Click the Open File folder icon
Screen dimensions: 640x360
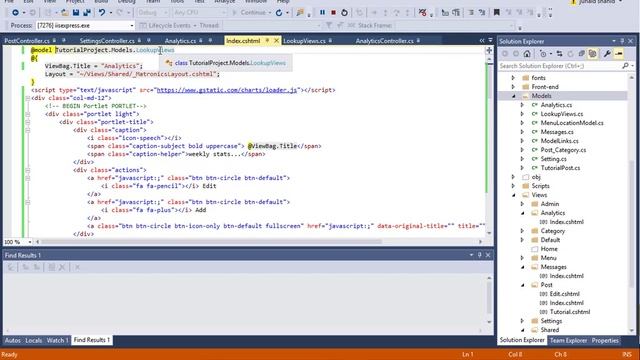[x=64, y=13]
